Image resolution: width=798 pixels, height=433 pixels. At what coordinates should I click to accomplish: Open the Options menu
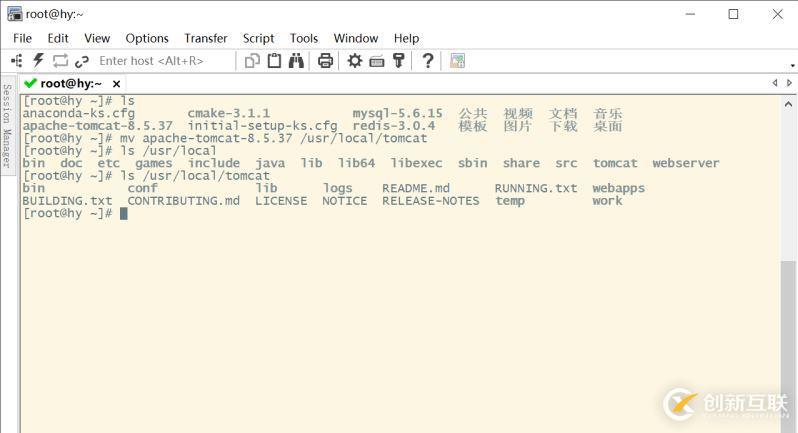pos(147,38)
